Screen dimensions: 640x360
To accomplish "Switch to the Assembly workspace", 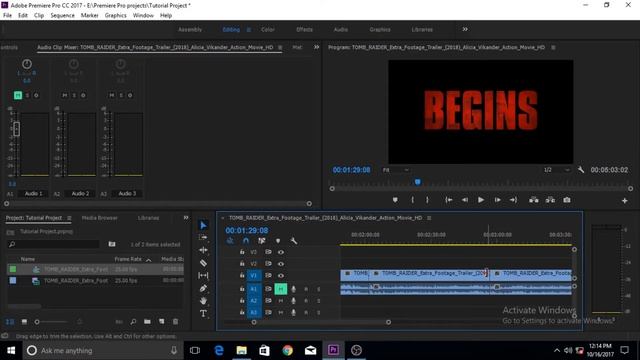I will click(190, 29).
